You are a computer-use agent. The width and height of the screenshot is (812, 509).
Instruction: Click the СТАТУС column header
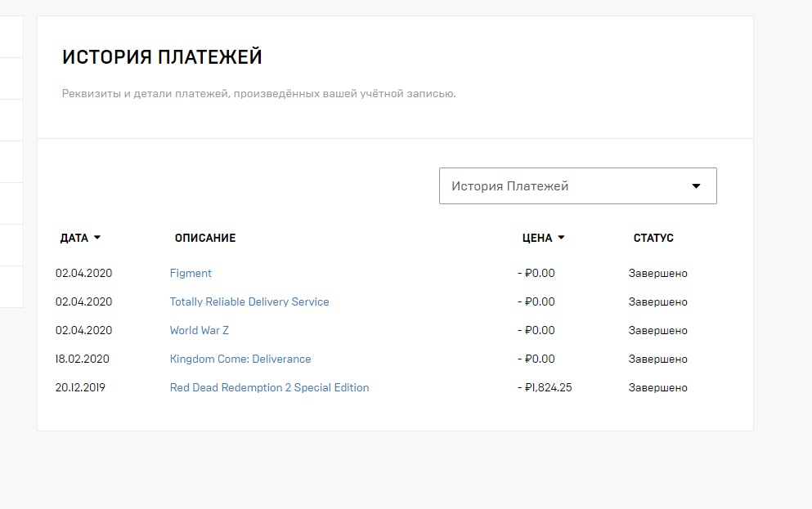pos(653,239)
